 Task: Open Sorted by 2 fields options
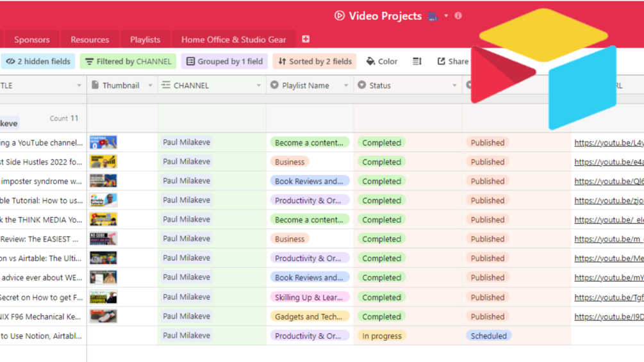pyautogui.click(x=315, y=61)
